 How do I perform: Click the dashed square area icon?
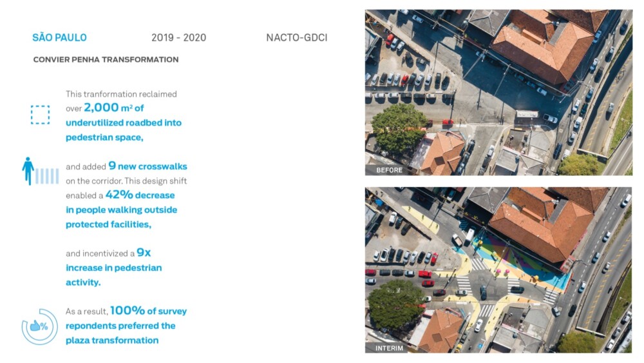(x=40, y=115)
